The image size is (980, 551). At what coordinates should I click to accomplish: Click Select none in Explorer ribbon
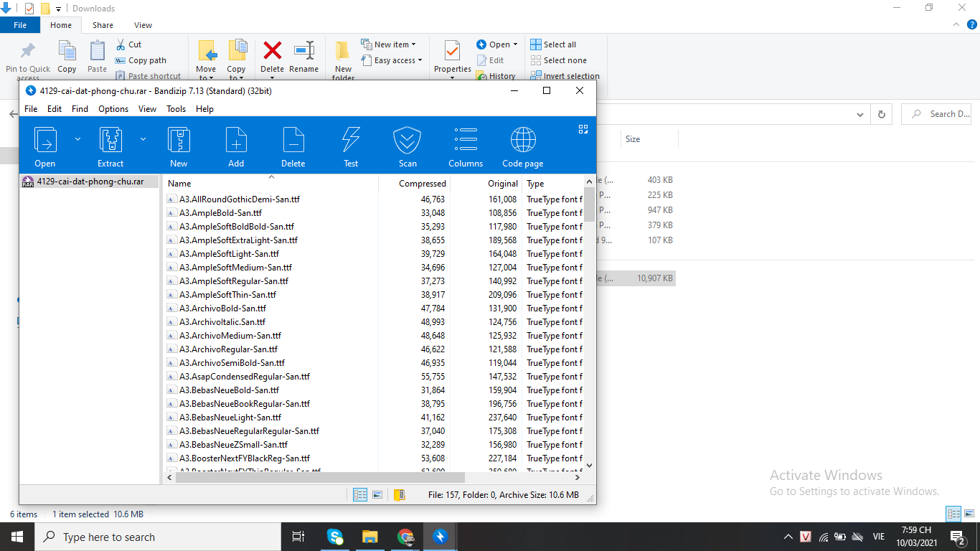(x=558, y=60)
